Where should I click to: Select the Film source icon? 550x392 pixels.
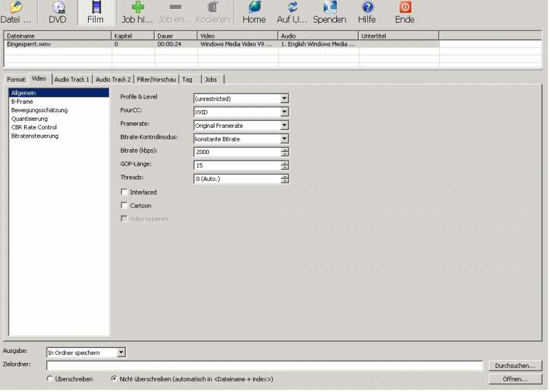point(96,8)
